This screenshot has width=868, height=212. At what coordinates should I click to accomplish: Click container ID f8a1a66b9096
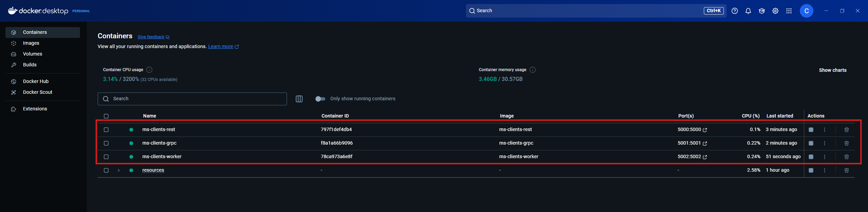337,143
